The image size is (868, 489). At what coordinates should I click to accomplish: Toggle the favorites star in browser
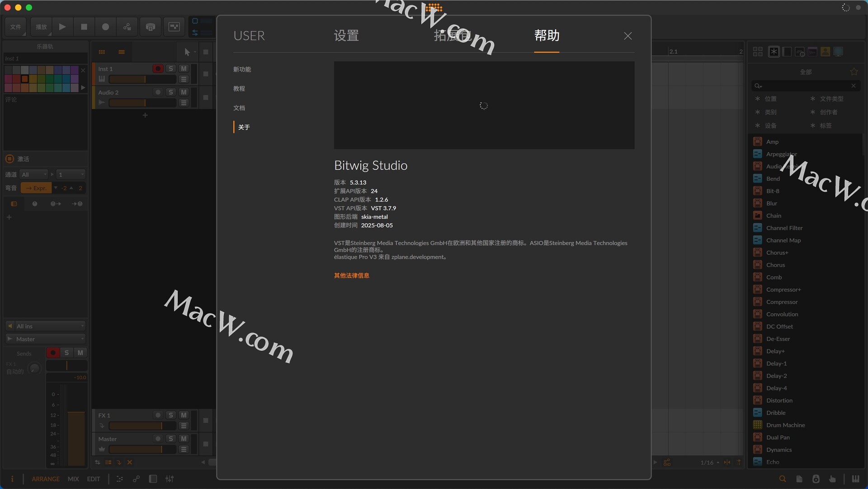click(854, 72)
